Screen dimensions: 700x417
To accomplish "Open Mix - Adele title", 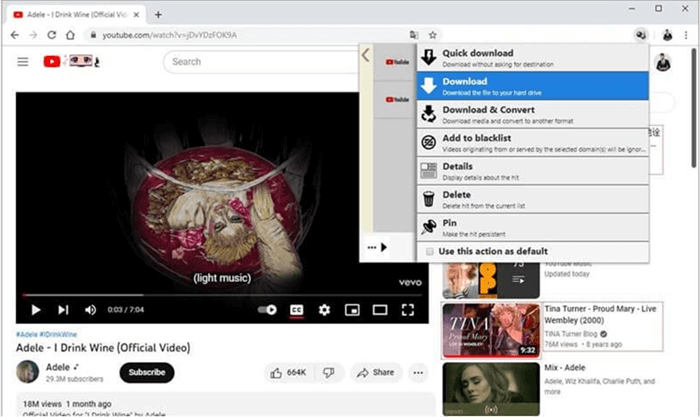I will [565, 368].
